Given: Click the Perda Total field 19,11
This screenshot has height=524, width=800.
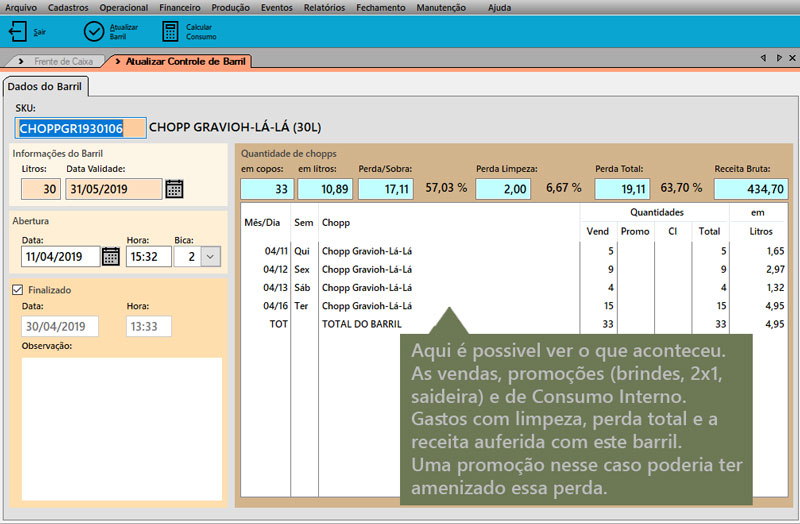Looking at the screenshot, I should click(x=622, y=189).
